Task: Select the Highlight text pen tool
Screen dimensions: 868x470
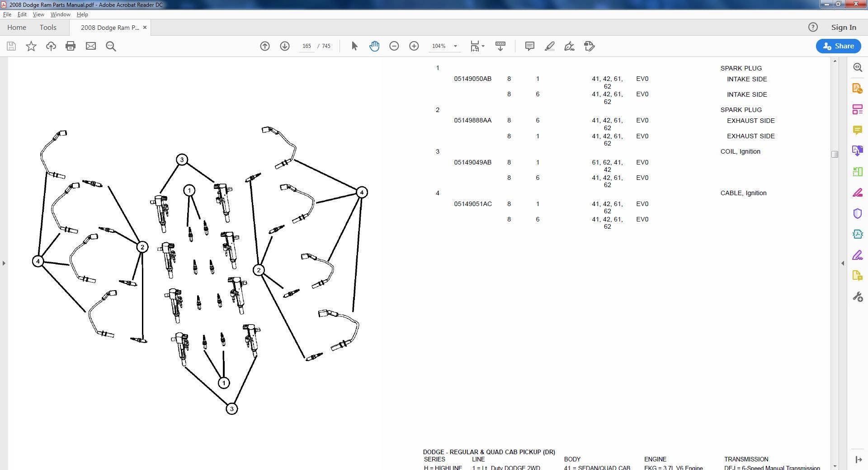Action: (550, 46)
